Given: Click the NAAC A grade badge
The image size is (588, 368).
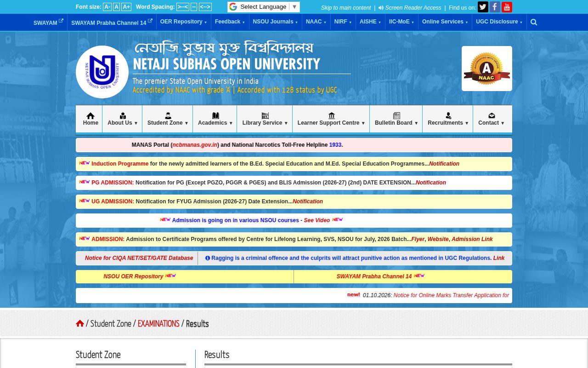Looking at the screenshot, I should [486, 69].
